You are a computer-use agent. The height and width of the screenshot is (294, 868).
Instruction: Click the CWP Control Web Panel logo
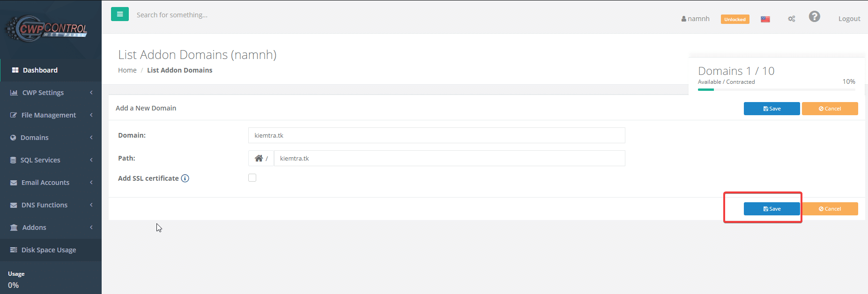point(46,29)
